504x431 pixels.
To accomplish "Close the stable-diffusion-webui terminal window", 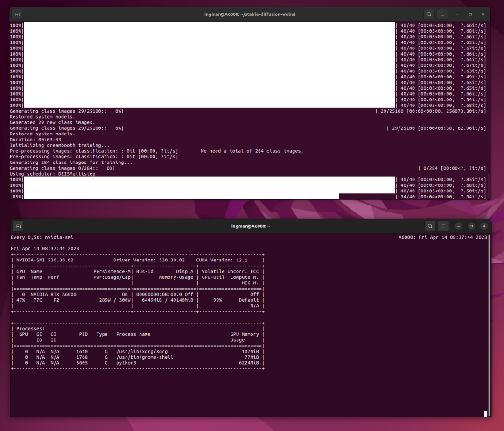I will pos(483,14).
